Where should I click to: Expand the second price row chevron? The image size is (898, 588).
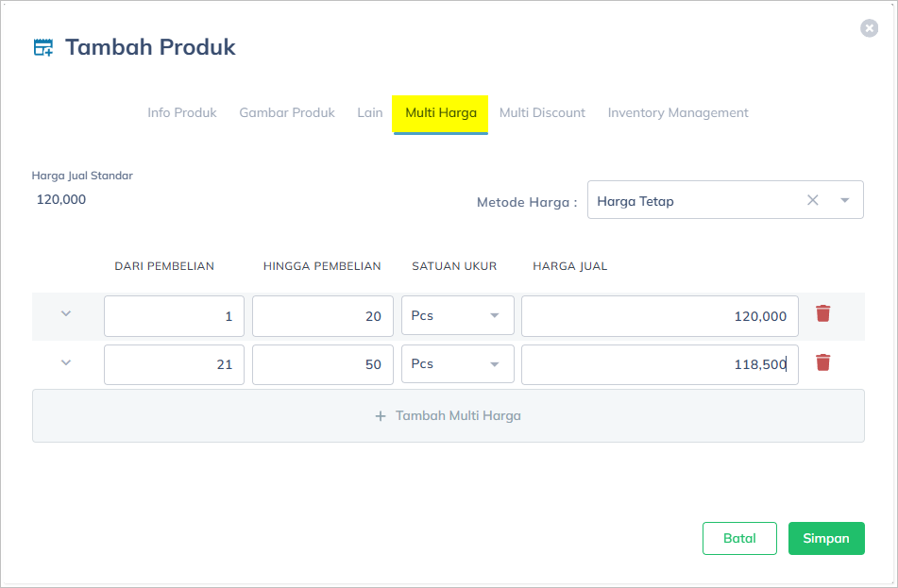(x=66, y=362)
